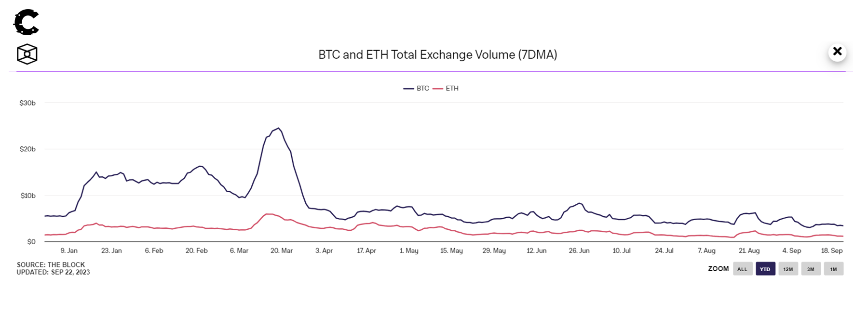The width and height of the screenshot is (868, 316).
Task: Click the BTC line peak in March
Action: [x=278, y=128]
